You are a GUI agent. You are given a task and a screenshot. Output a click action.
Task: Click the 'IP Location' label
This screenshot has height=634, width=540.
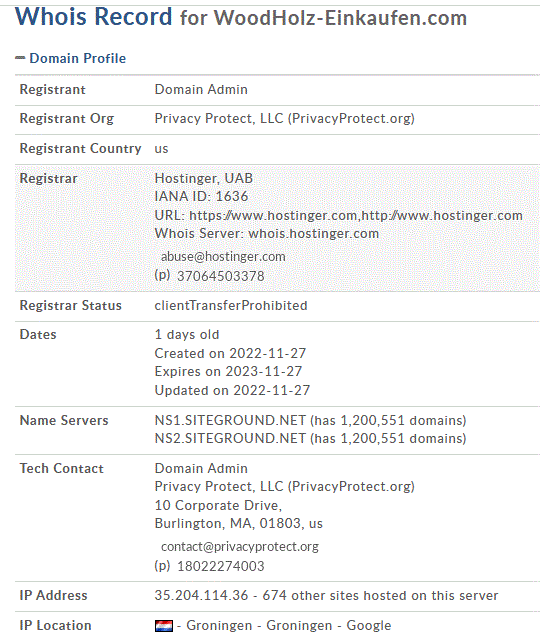coord(55,626)
